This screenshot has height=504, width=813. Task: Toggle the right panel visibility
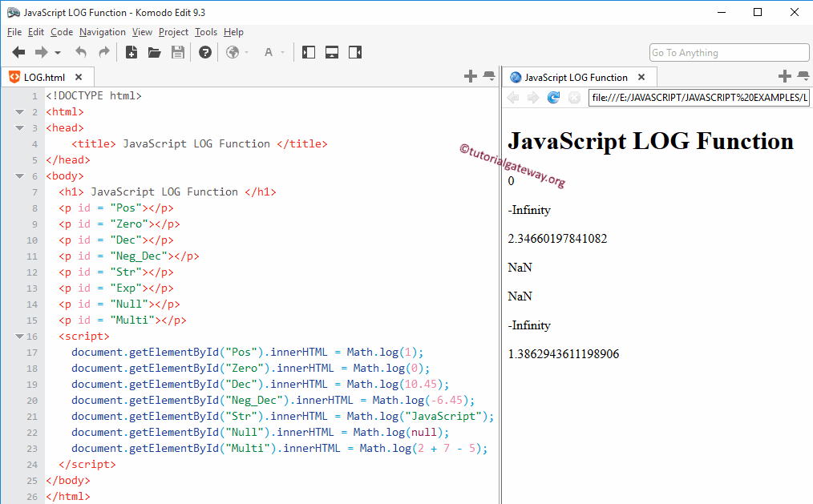pyautogui.click(x=354, y=52)
